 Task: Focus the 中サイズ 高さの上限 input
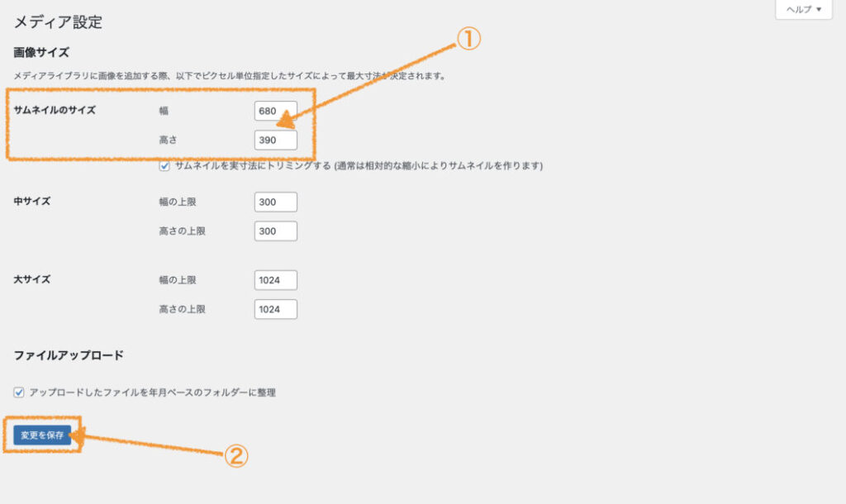click(x=275, y=231)
